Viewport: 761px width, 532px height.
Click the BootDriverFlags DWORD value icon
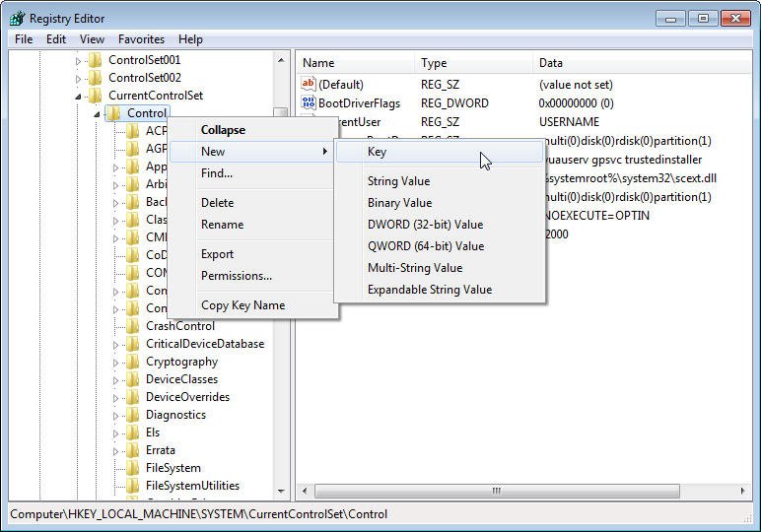pos(309,102)
